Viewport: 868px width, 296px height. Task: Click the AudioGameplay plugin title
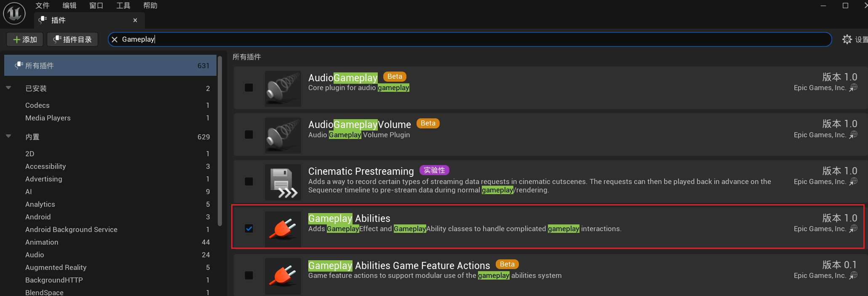click(343, 78)
